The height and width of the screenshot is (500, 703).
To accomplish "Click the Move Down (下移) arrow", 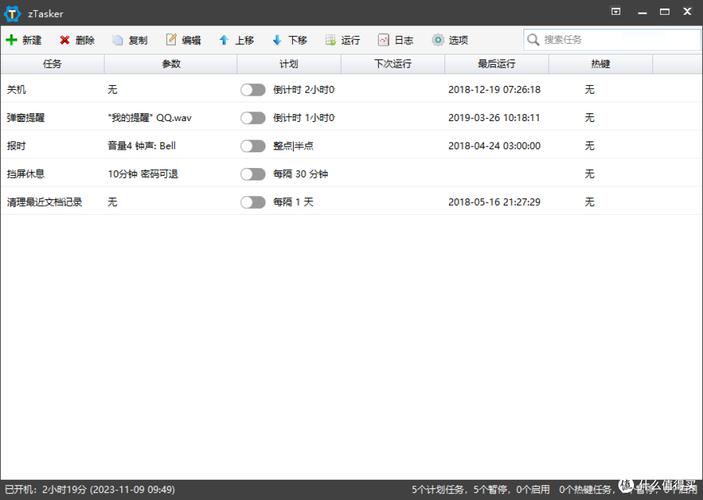I will click(277, 40).
